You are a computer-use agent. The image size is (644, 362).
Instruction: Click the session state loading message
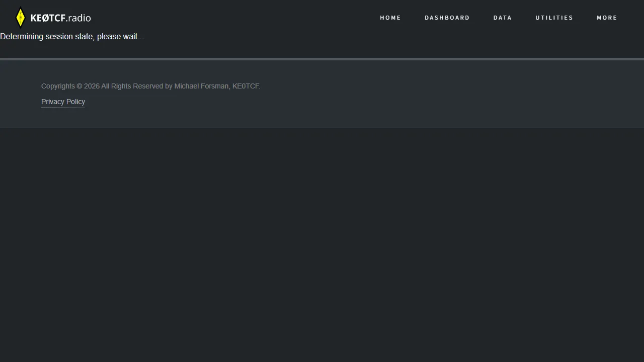pyautogui.click(x=72, y=36)
